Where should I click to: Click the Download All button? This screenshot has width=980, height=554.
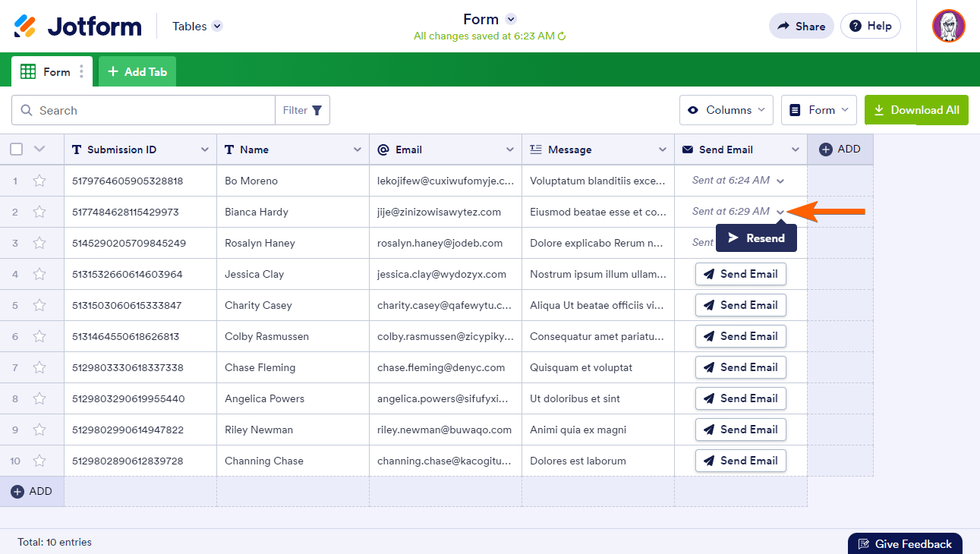pyautogui.click(x=916, y=110)
